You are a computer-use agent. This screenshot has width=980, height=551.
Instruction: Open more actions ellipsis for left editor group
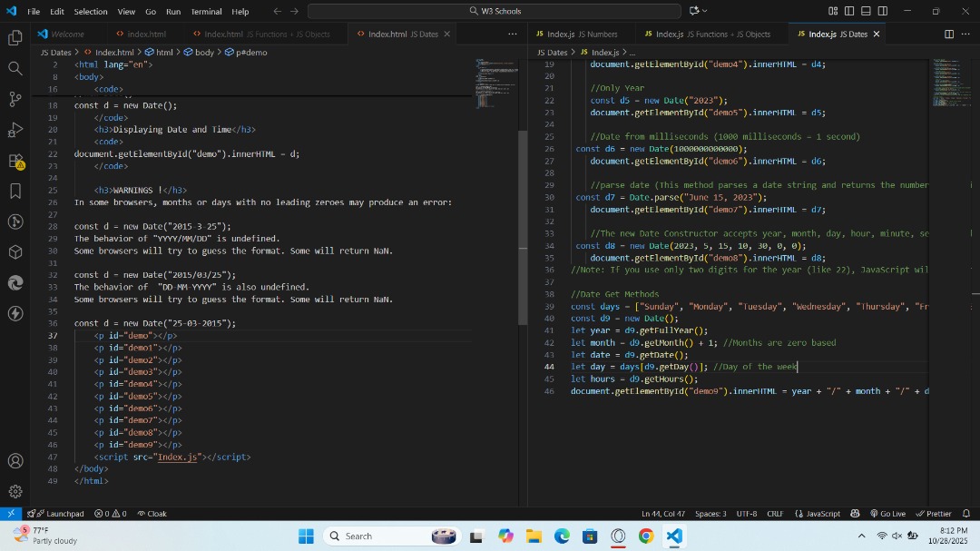point(513,34)
